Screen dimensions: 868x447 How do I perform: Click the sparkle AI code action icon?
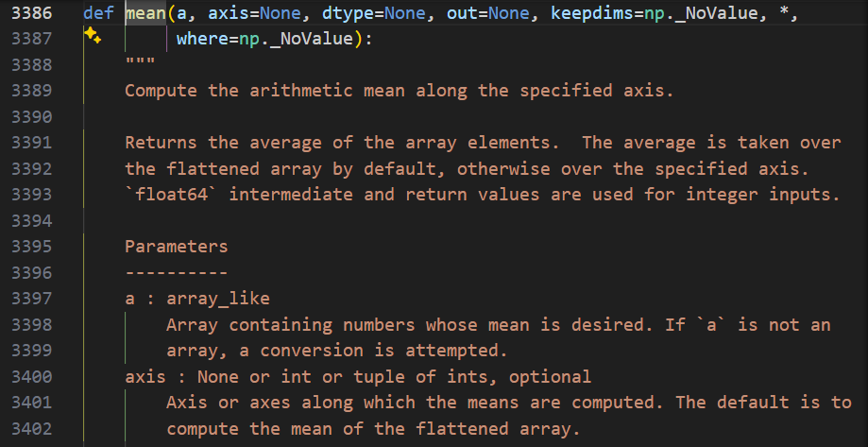[x=92, y=36]
